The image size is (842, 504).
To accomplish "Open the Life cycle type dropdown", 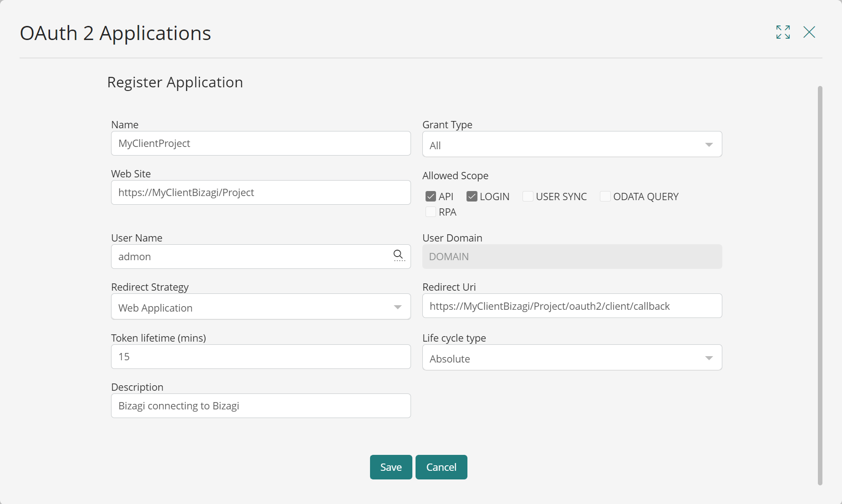I will 572,358.
